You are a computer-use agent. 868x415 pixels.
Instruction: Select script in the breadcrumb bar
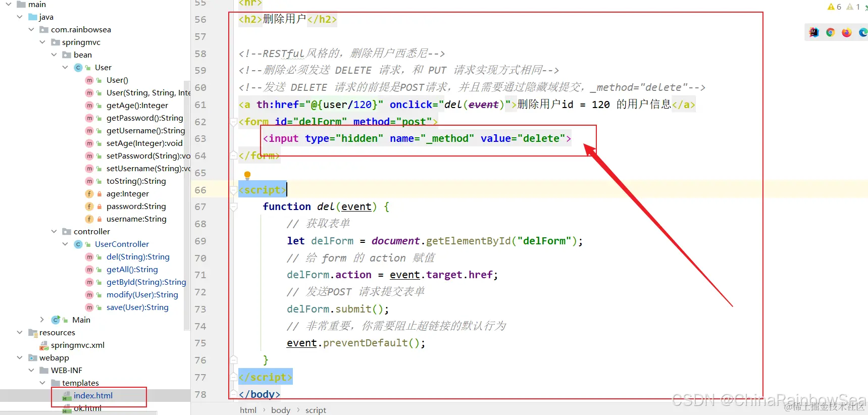(316, 410)
